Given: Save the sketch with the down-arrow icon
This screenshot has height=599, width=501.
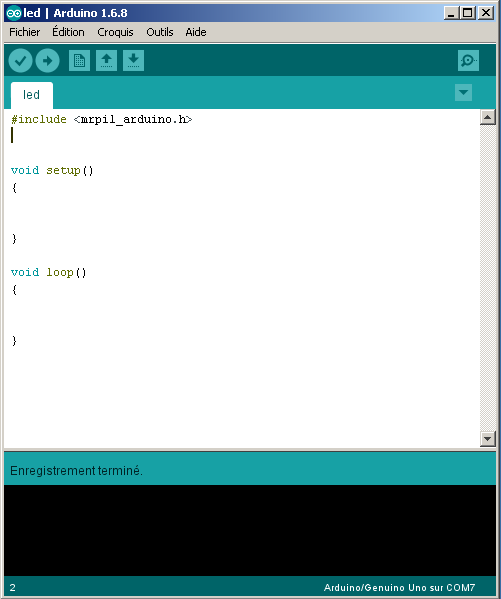Looking at the screenshot, I should point(133,60).
